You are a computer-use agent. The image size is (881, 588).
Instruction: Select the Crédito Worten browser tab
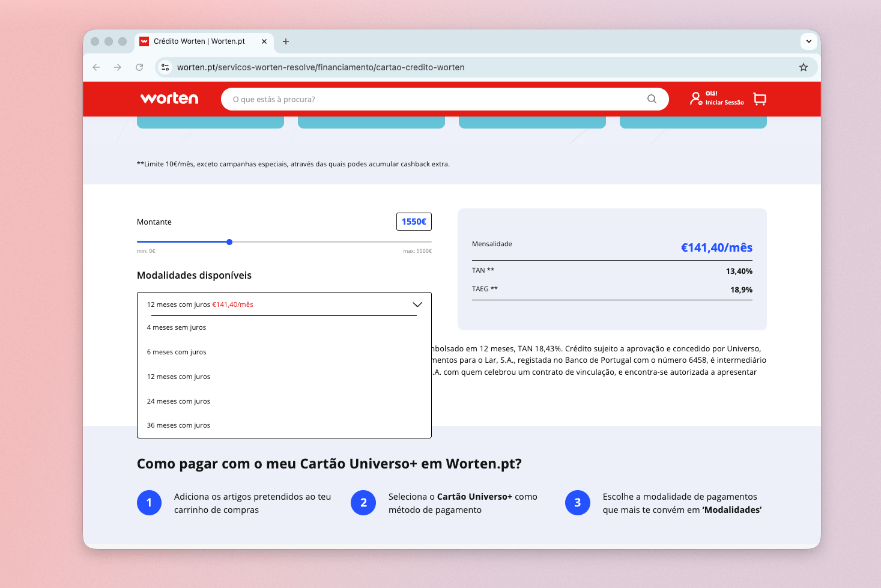click(x=204, y=41)
